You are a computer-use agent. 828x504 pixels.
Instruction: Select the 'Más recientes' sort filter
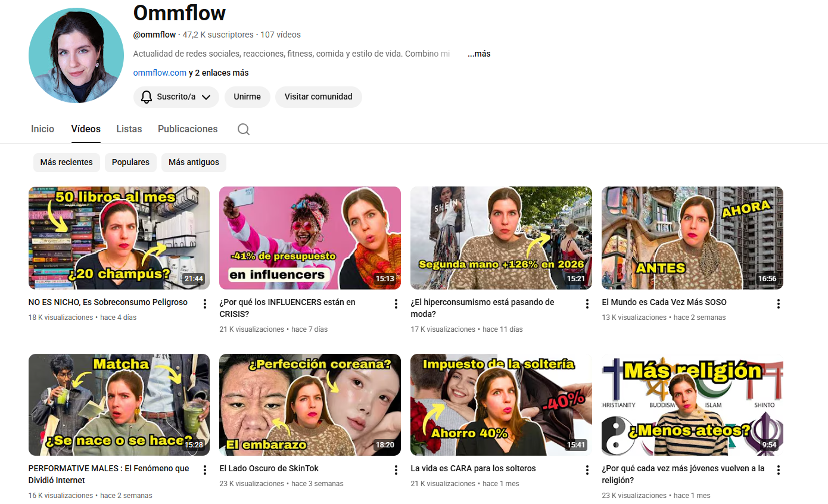click(x=67, y=162)
